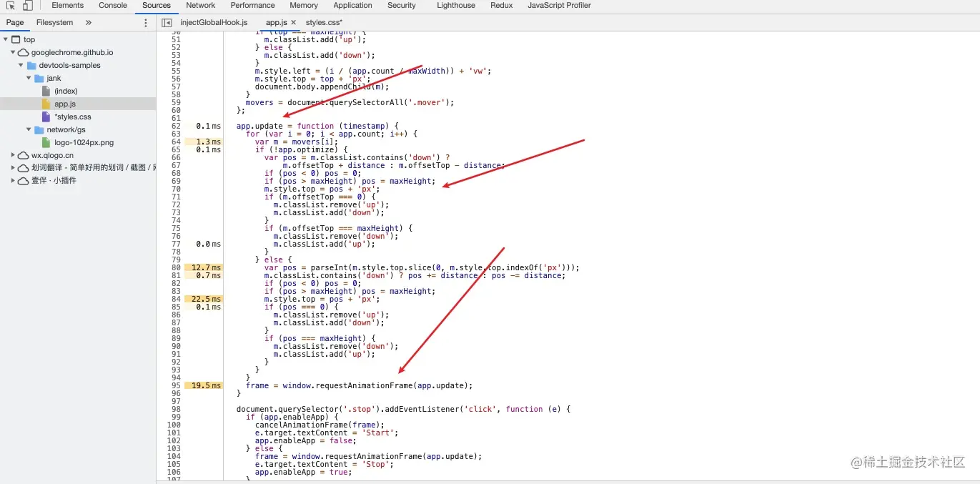The image size is (980, 484).
Task: Click the parseInt(m.style.top.slice code line
Action: [x=422, y=267]
